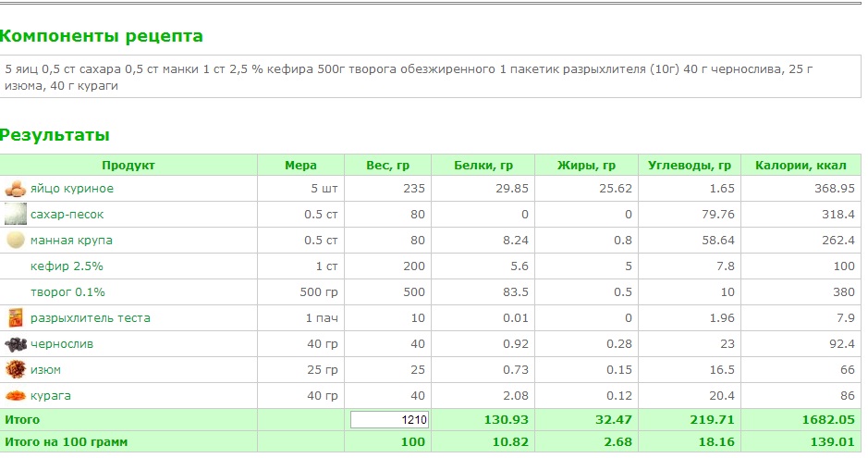
Task: Select the raisin carbs value 16.5
Action: 722,369
